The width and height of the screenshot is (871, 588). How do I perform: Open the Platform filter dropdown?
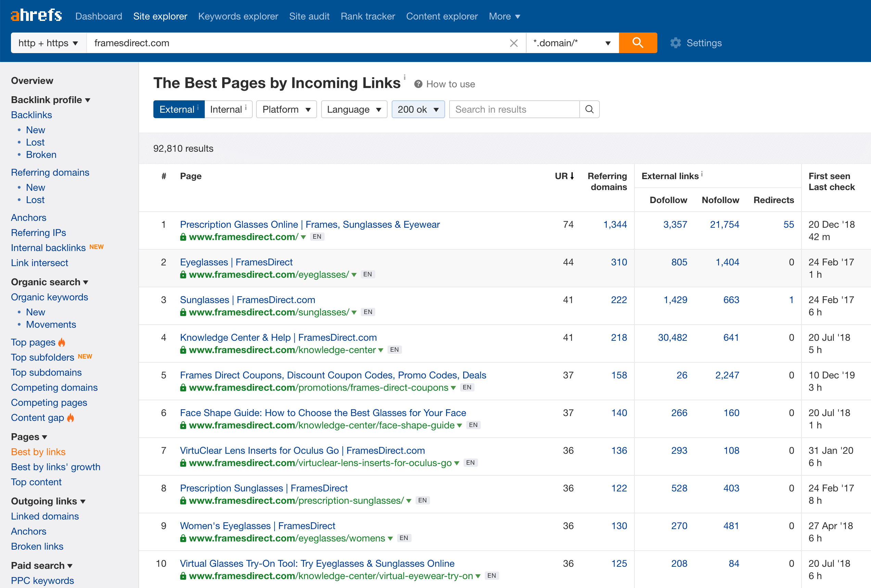coord(286,109)
